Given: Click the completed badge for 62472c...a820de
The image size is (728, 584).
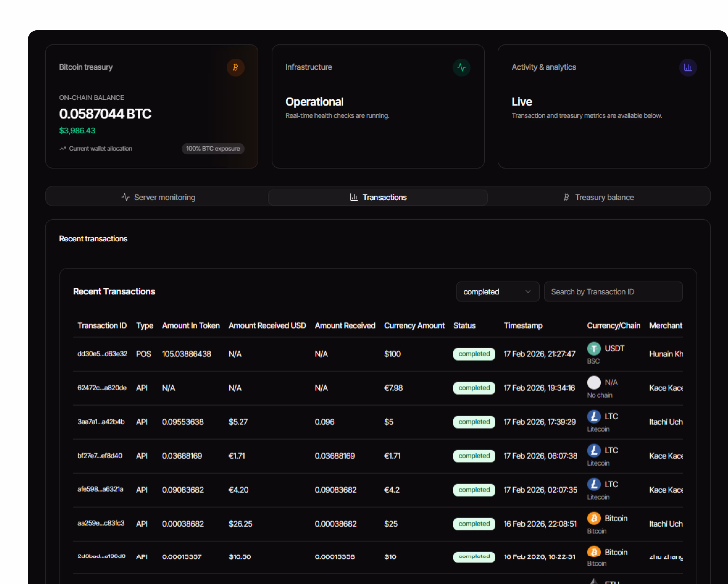Looking at the screenshot, I should (474, 388).
